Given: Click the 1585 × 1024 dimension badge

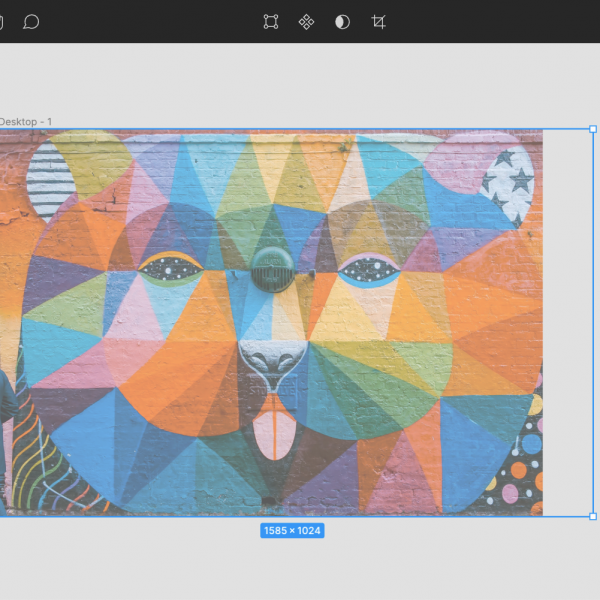Looking at the screenshot, I should point(292,531).
